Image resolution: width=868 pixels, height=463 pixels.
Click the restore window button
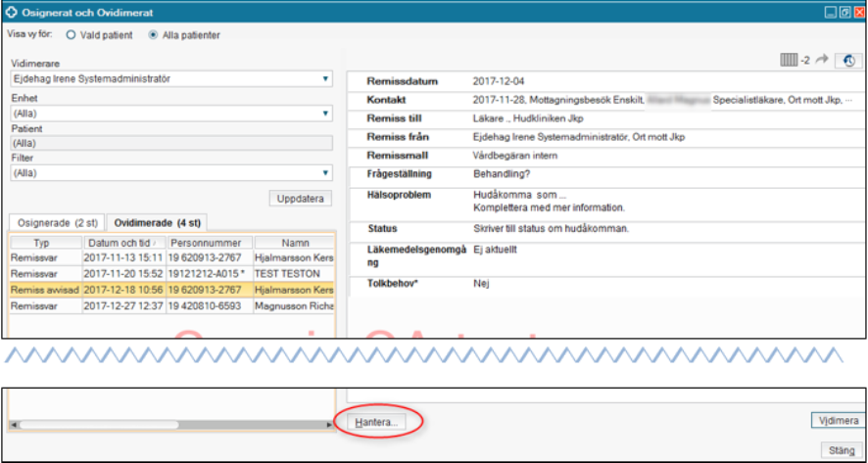844,11
